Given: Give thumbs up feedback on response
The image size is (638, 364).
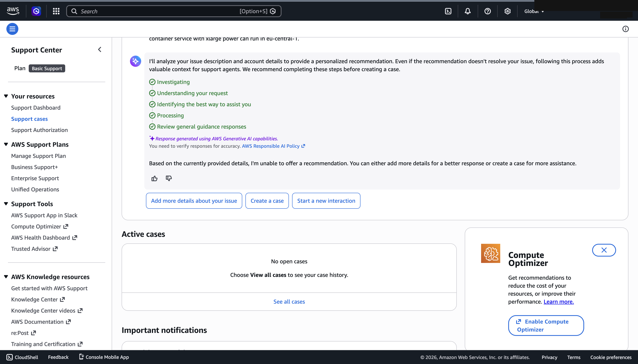Looking at the screenshot, I should (x=154, y=178).
